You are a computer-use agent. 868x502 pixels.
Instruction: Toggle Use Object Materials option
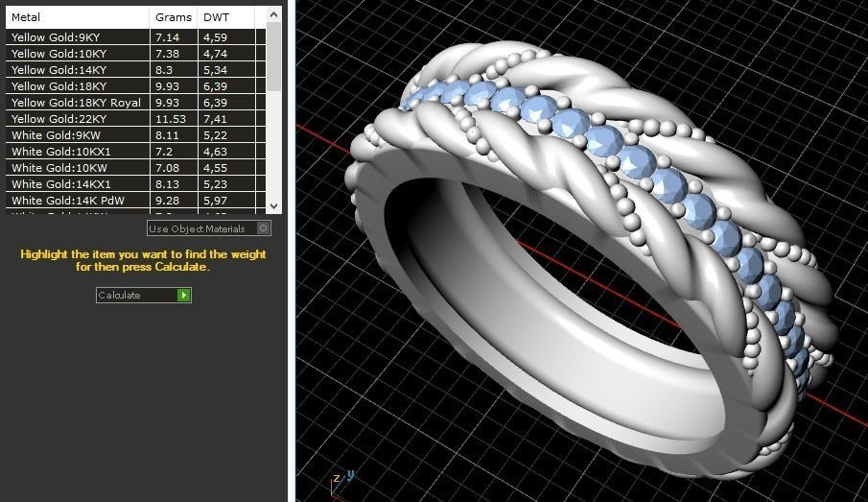[x=209, y=228]
